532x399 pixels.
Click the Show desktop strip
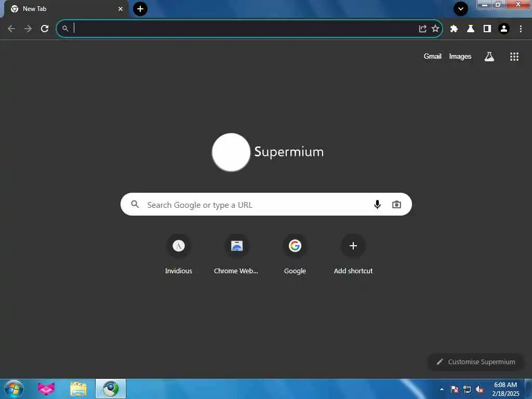[x=528, y=389]
